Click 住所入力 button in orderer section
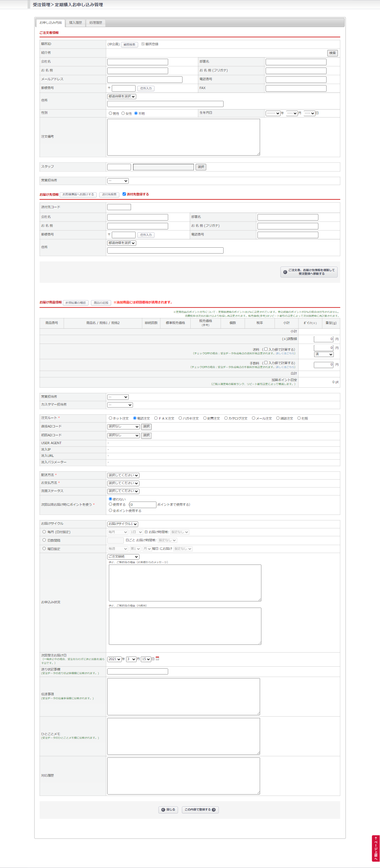380x868 pixels. (x=146, y=88)
